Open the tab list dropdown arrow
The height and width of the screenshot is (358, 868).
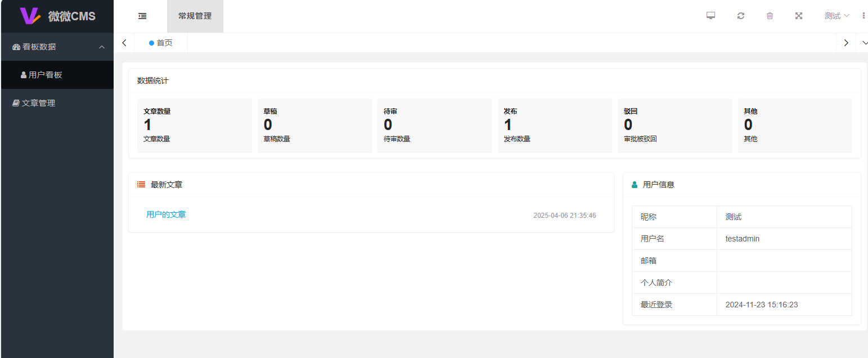pos(862,43)
